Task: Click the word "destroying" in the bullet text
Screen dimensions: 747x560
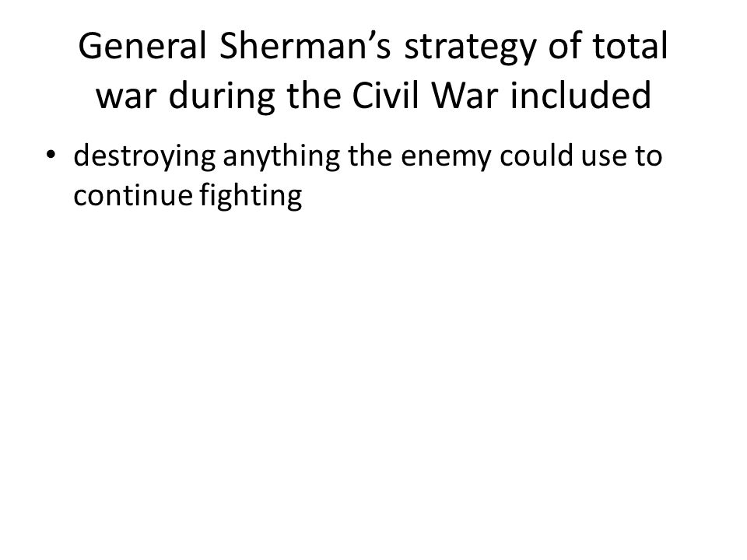Action: tap(145, 157)
